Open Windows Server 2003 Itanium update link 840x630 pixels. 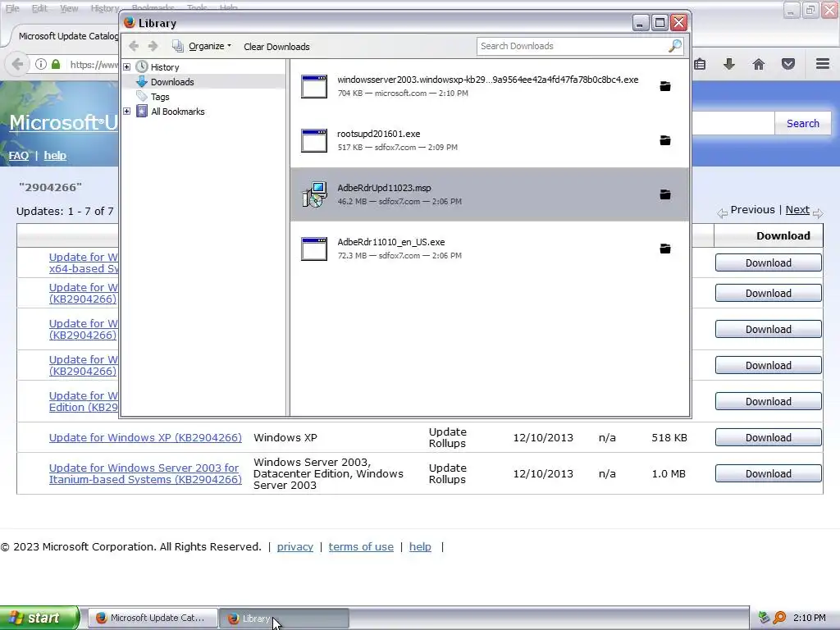(145, 473)
